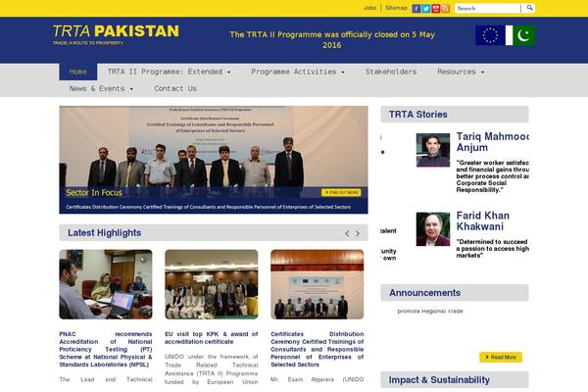Screen dimensions: 588x392
Task: Go to next Latest Highlights item
Action: coord(358,233)
